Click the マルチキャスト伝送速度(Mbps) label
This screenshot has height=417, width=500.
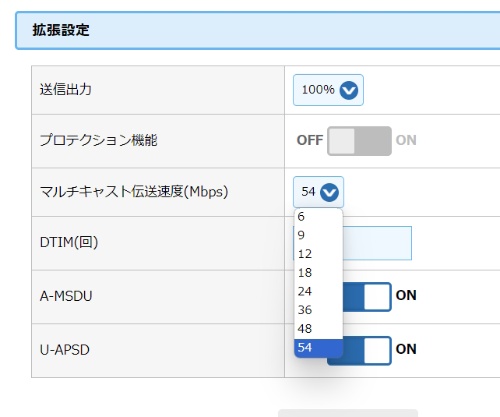click(134, 192)
